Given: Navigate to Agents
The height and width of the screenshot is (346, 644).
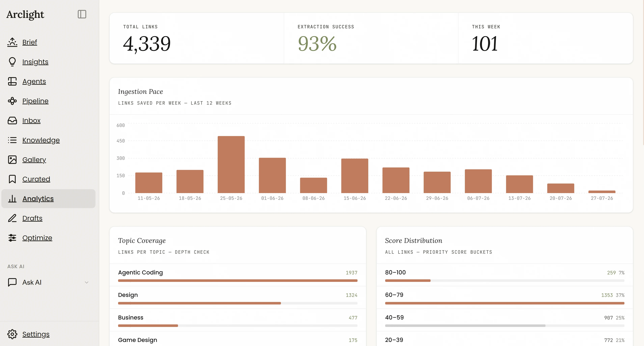Looking at the screenshot, I should coord(34,81).
